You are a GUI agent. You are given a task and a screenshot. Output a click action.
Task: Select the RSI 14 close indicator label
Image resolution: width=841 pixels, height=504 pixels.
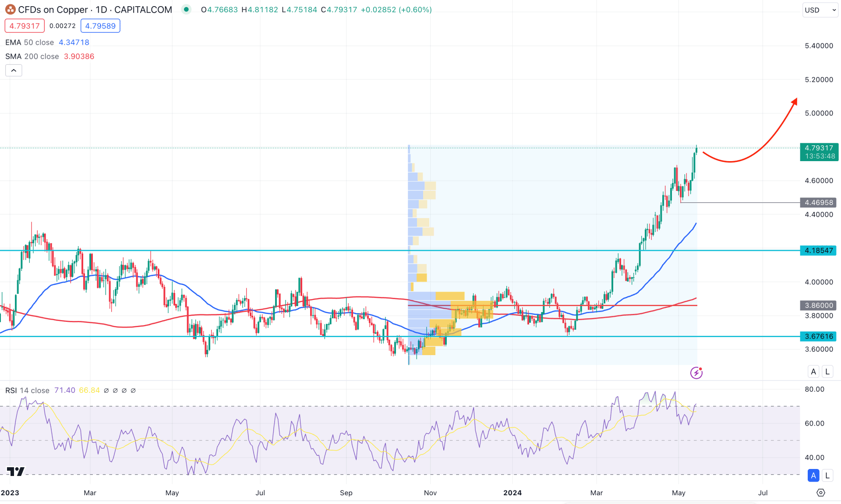pyautogui.click(x=27, y=390)
